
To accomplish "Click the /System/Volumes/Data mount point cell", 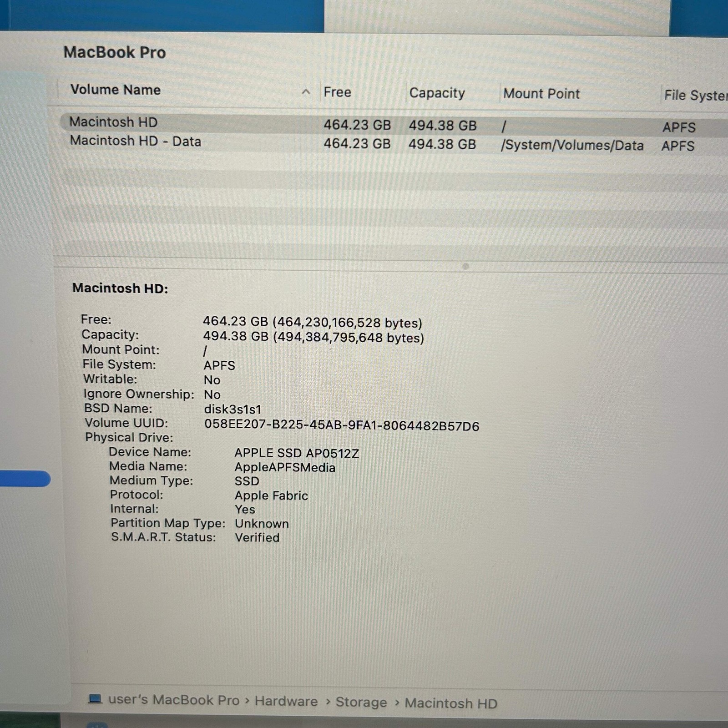I will click(x=572, y=145).
